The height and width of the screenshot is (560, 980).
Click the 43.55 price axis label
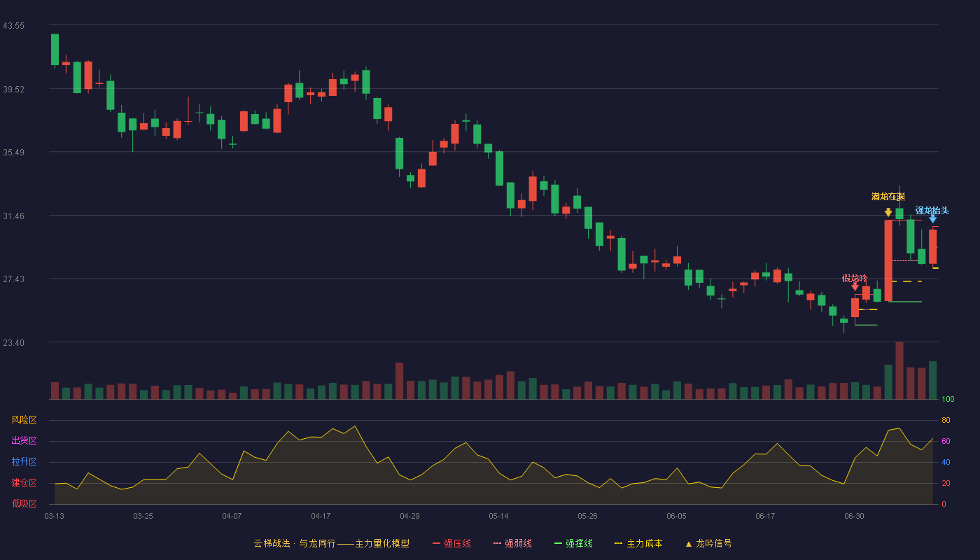click(13, 25)
